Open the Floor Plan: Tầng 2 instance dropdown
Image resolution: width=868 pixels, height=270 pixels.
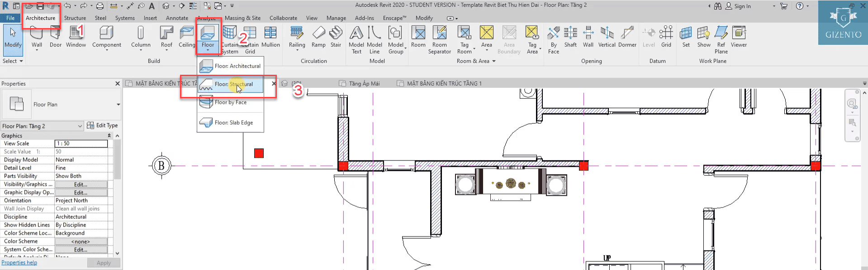[80, 126]
